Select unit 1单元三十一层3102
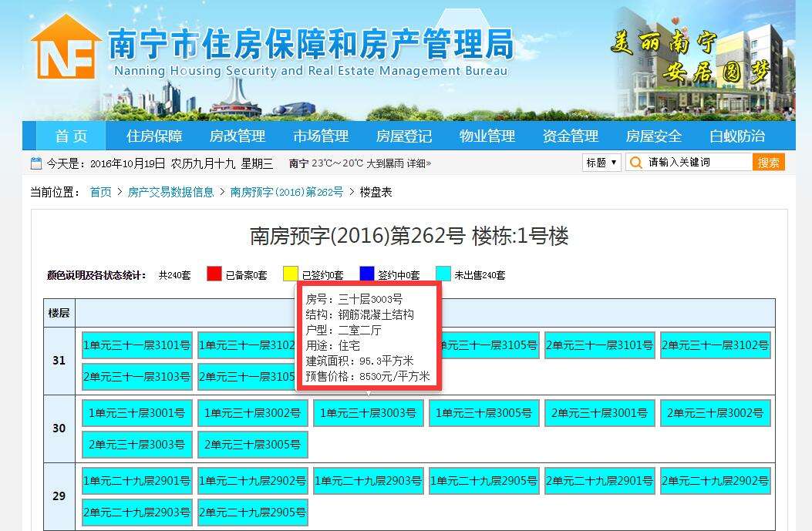Image resolution: width=812 pixels, height=531 pixels. tap(247, 345)
